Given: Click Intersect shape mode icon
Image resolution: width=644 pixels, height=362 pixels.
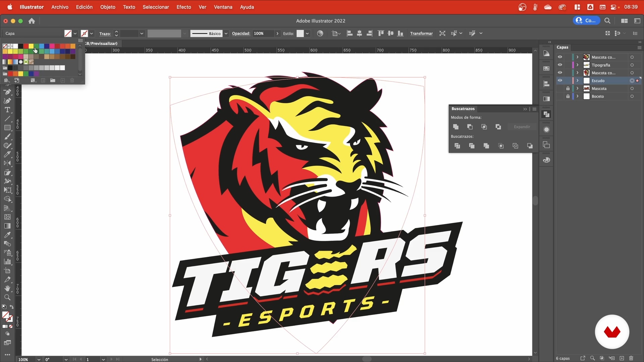Looking at the screenshot, I should tap(484, 127).
